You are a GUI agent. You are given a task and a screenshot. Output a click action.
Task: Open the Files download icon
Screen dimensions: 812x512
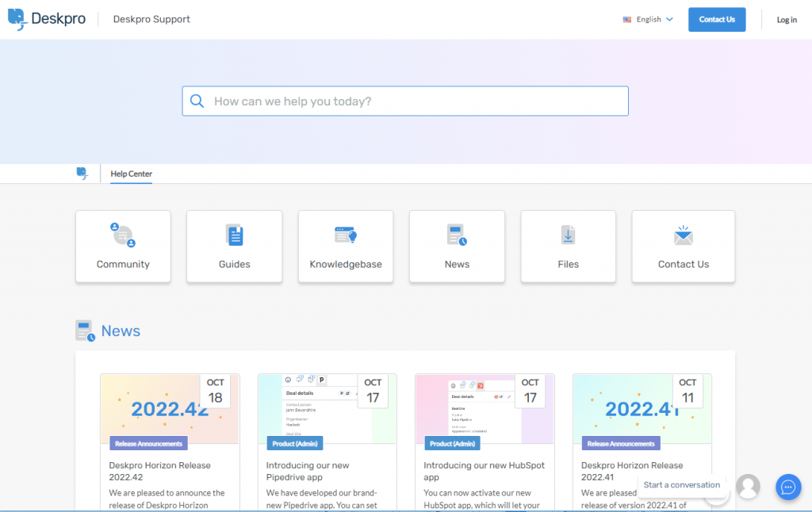pos(568,235)
